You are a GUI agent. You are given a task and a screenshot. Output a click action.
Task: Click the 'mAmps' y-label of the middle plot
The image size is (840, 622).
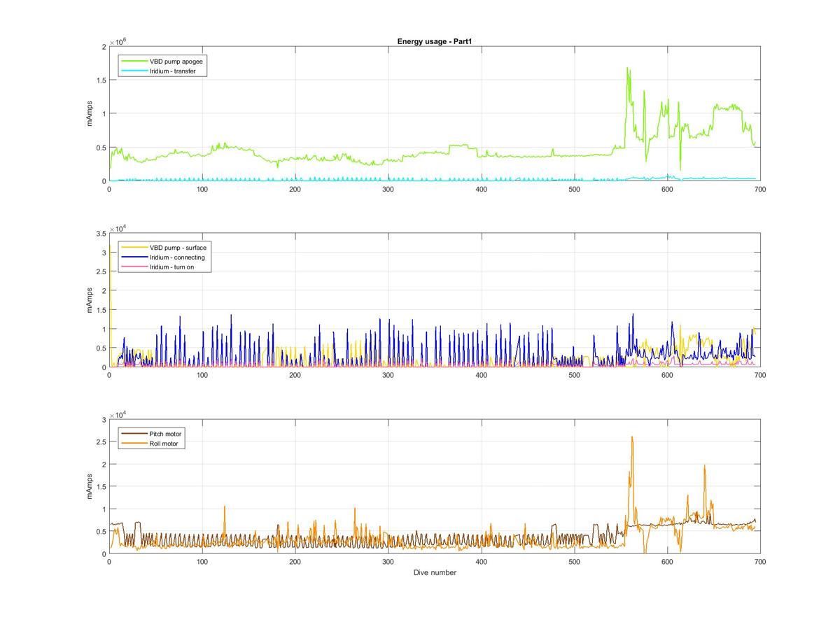pos(90,300)
